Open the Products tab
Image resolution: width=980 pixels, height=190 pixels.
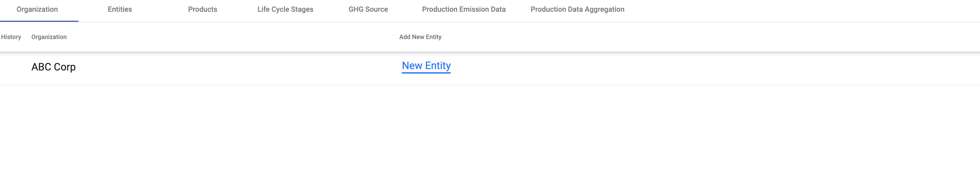202,10
